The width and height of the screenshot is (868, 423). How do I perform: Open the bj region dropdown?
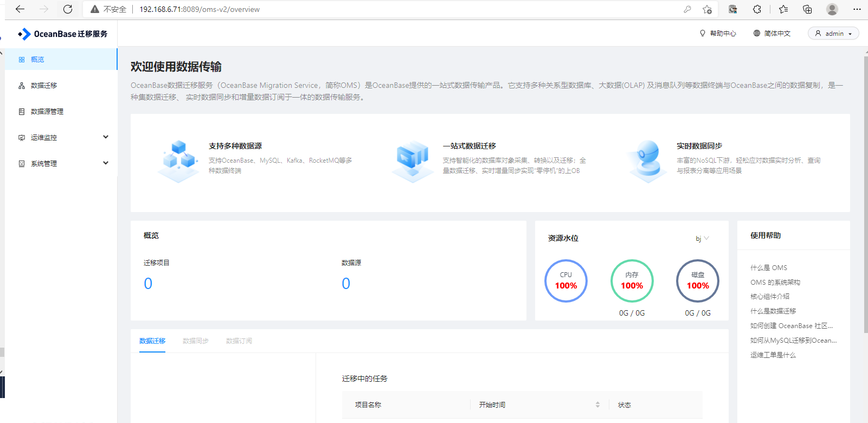coord(702,239)
